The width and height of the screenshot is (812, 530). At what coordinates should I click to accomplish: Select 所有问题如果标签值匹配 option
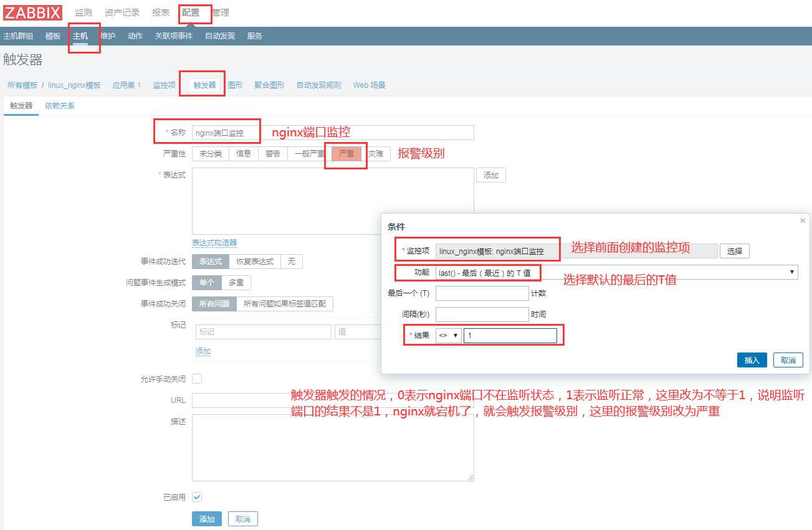(x=285, y=304)
